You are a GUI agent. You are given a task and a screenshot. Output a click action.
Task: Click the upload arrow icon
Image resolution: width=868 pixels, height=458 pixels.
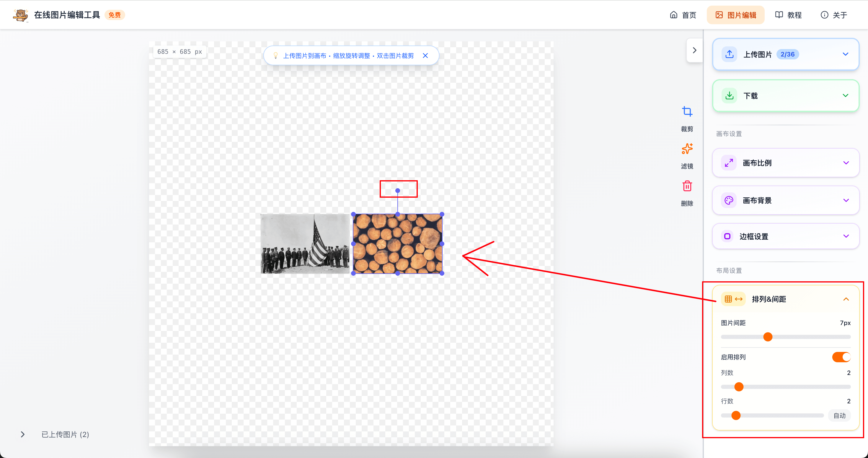(x=729, y=54)
